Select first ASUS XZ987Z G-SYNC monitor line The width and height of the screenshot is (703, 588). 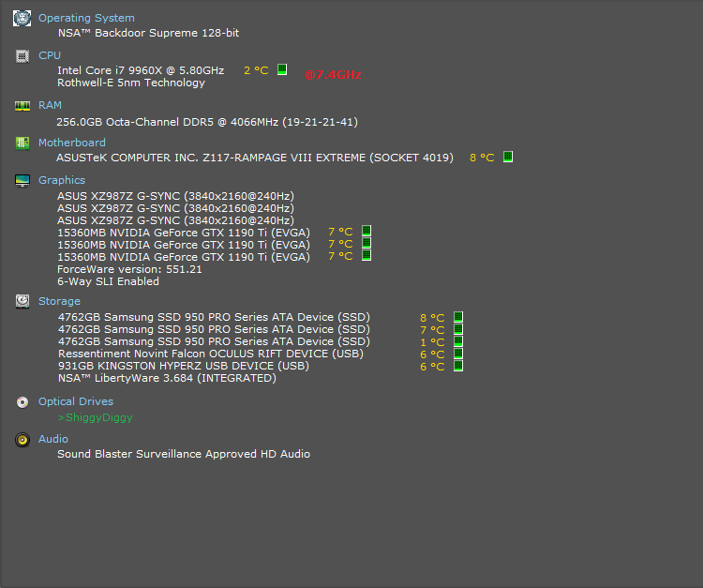tap(175, 196)
